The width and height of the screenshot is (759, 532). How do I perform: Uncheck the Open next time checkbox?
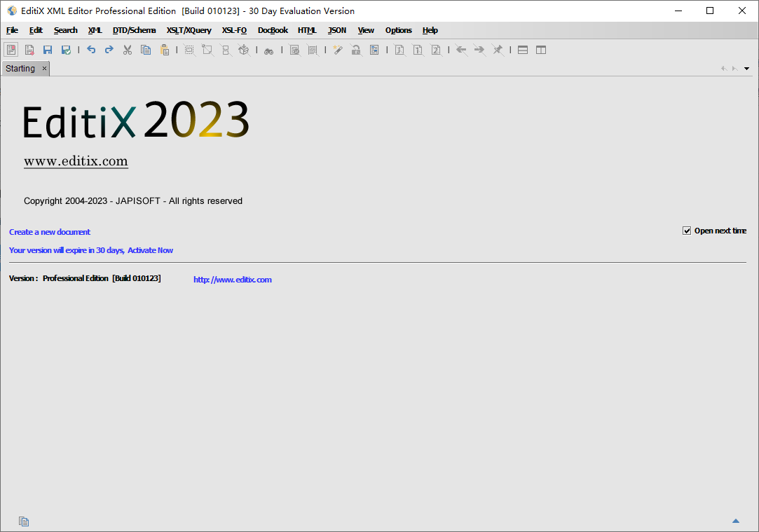[686, 231]
